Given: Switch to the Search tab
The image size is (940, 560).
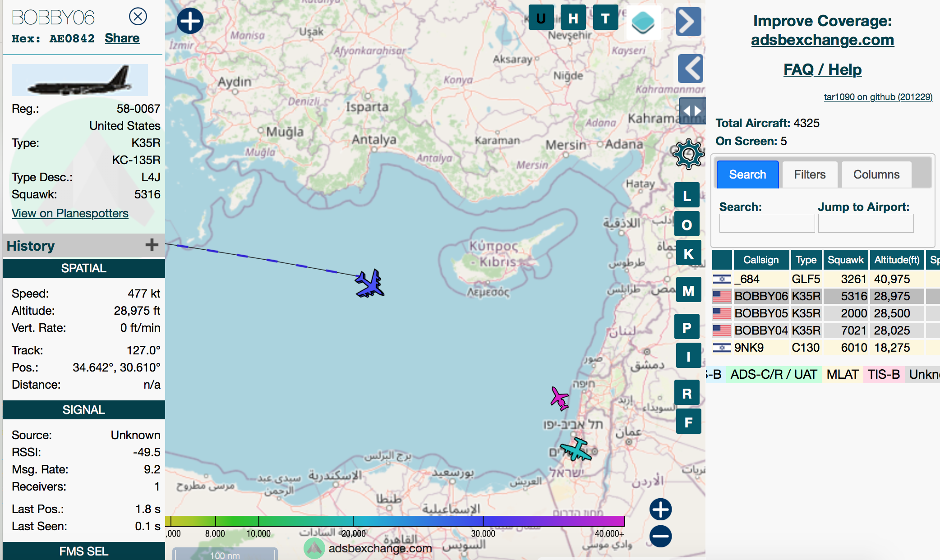Looking at the screenshot, I should [747, 174].
